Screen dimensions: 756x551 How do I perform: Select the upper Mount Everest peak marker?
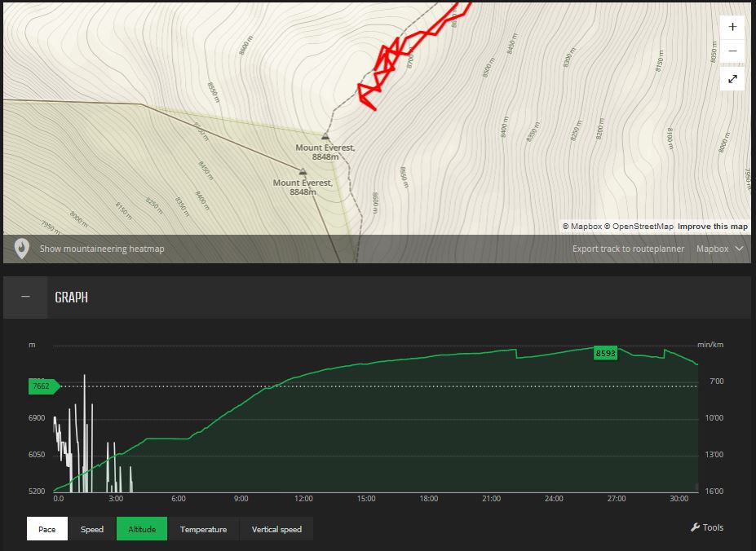tap(325, 137)
